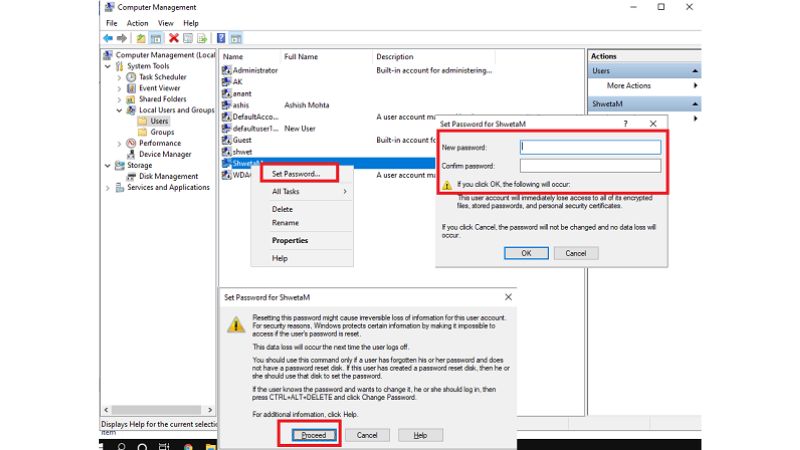Click the Export List toolbar icon
The image size is (800, 450).
pyautogui.click(x=203, y=38)
